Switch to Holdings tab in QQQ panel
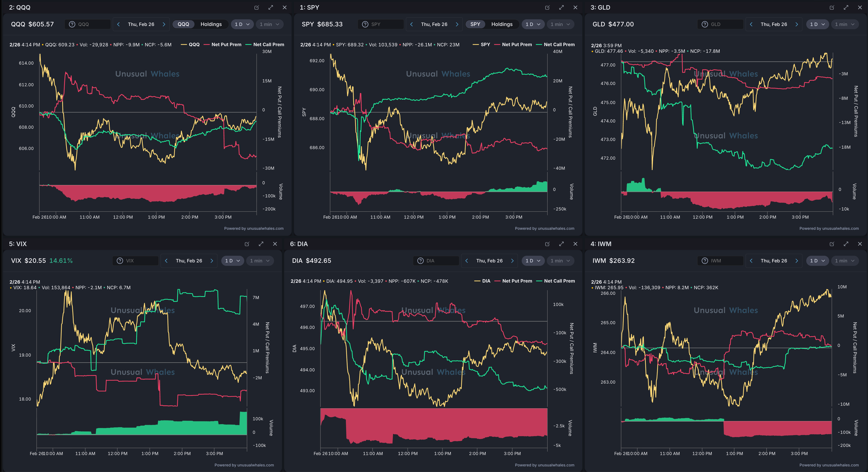Image resolution: width=868 pixels, height=472 pixels. (211, 24)
